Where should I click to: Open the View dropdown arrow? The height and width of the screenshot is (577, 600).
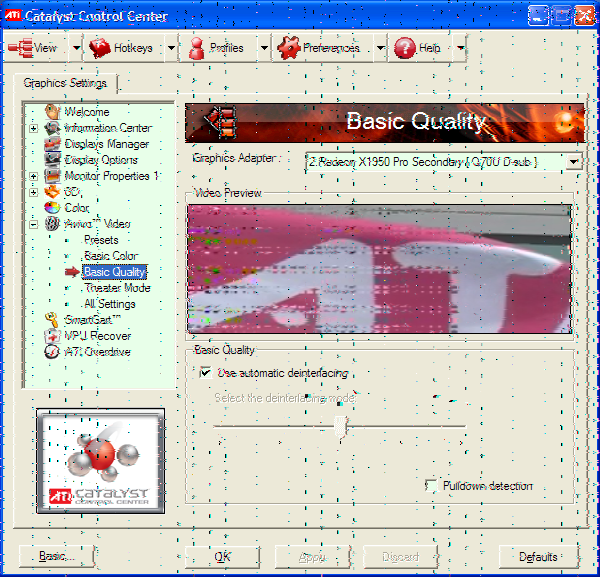click(77, 48)
